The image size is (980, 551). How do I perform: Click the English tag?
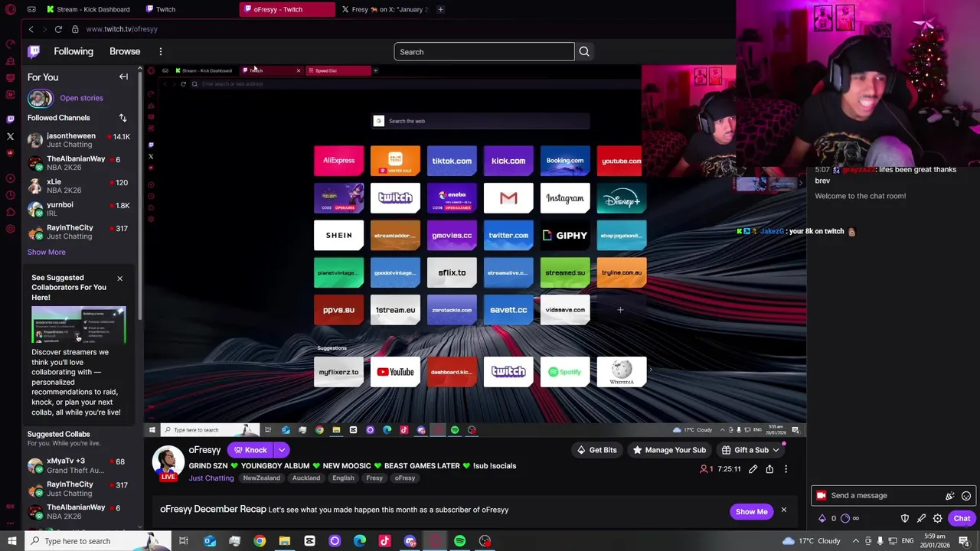(343, 478)
